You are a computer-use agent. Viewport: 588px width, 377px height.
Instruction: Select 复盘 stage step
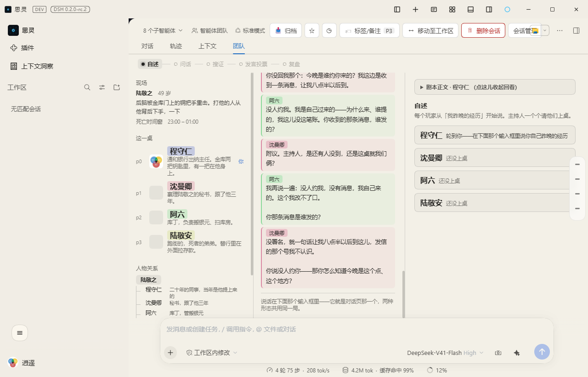click(291, 64)
